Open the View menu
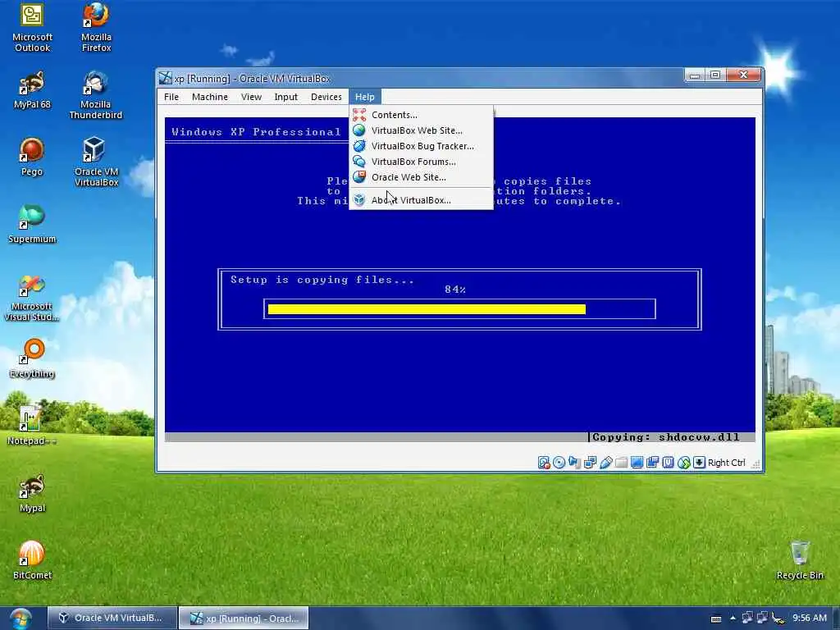The height and width of the screenshot is (630, 840). [x=251, y=97]
